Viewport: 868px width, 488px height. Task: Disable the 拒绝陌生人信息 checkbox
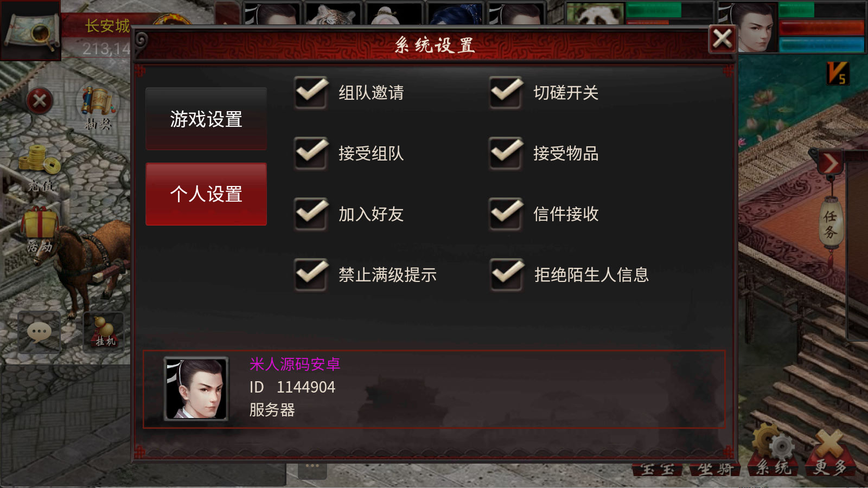coord(506,274)
